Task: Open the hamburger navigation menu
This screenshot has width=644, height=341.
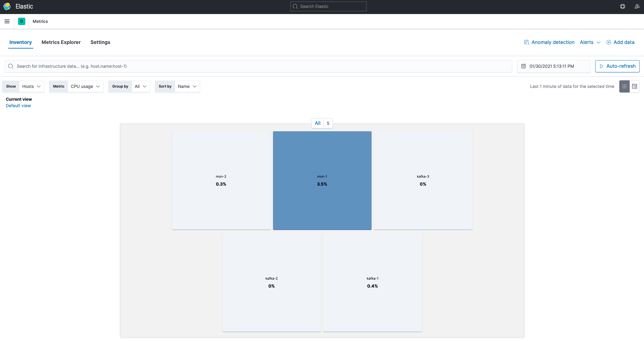Action: tap(7, 21)
